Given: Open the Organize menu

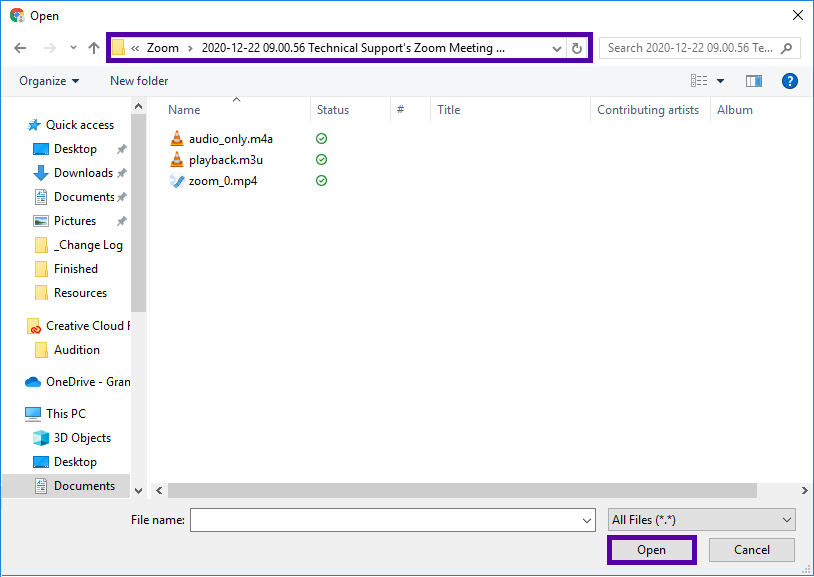Looking at the screenshot, I should [49, 81].
